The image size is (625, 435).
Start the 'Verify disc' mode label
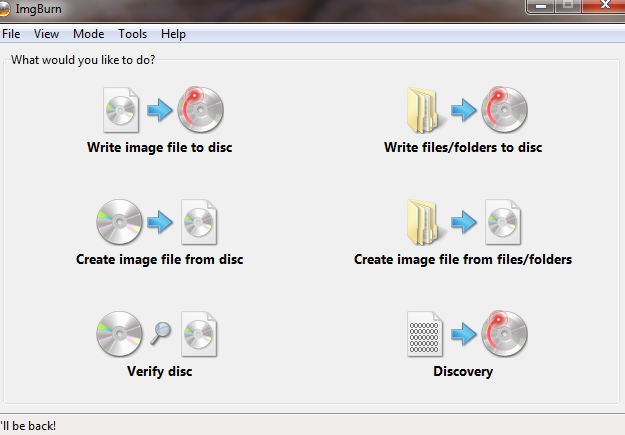(x=159, y=372)
